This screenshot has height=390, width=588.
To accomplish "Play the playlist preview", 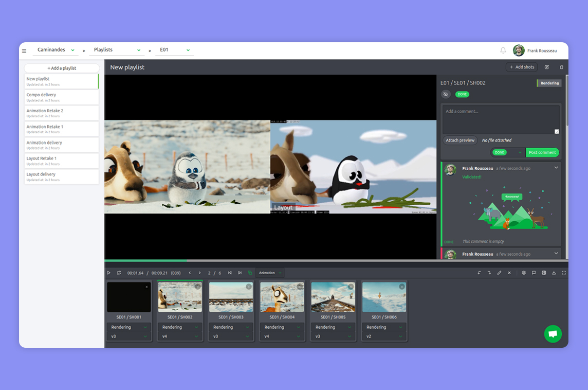I will (x=109, y=273).
